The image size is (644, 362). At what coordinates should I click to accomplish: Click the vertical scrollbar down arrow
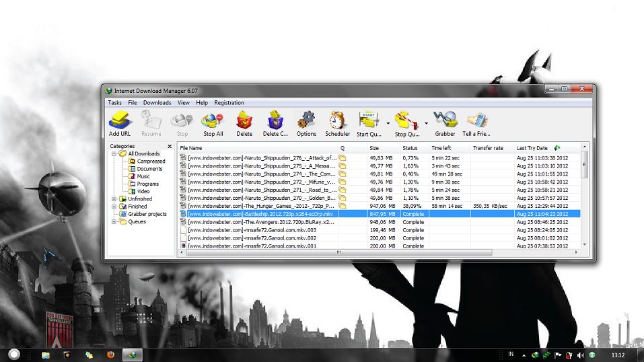coord(585,244)
